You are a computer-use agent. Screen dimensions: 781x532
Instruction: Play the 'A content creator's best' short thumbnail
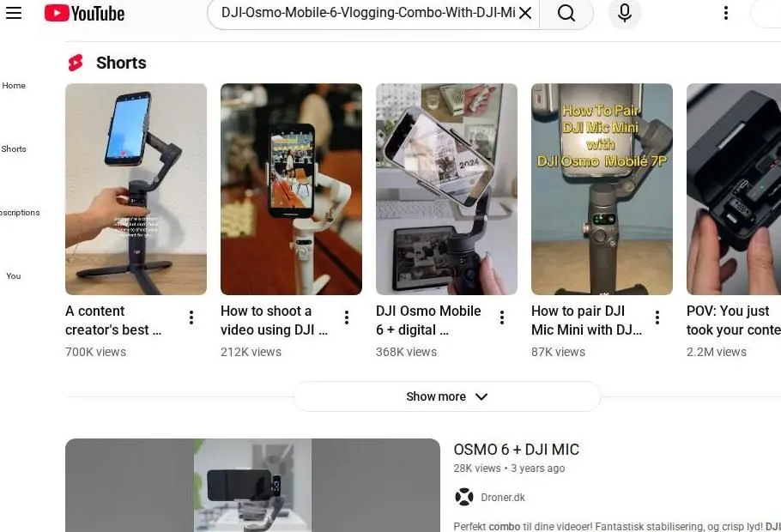pos(136,190)
